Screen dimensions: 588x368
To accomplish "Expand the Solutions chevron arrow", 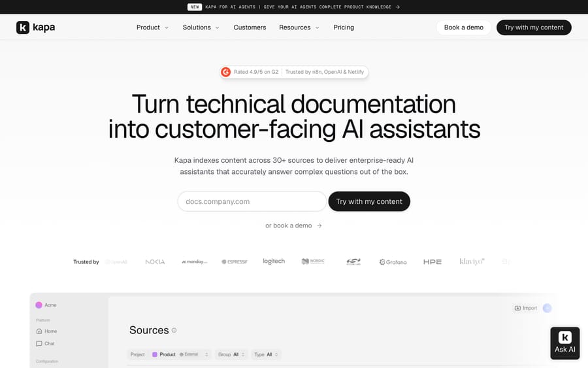I will (x=217, y=27).
